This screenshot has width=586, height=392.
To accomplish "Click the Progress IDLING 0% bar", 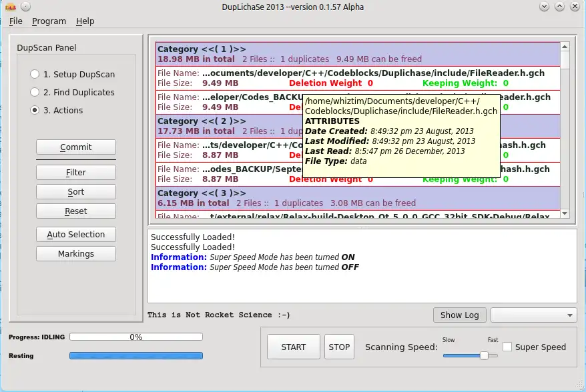I will click(x=136, y=337).
